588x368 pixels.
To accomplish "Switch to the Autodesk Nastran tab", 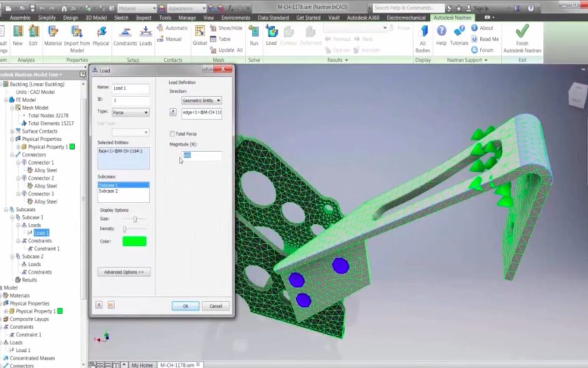I will click(x=452, y=18).
